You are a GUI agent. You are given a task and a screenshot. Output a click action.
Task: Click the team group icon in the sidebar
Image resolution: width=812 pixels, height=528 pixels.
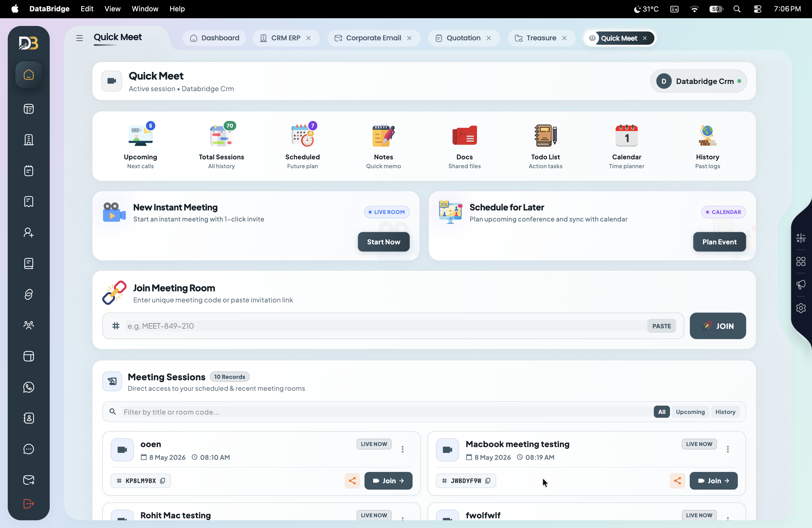(29, 325)
